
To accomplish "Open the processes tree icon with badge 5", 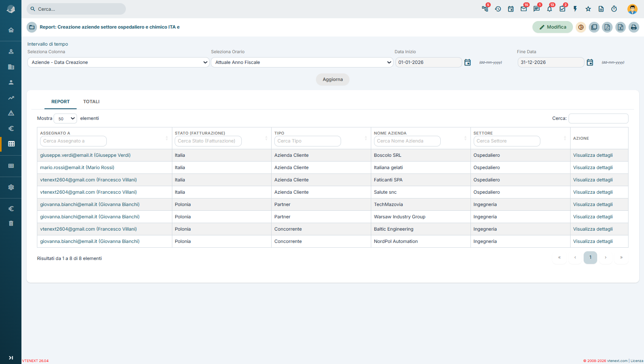I will pos(485,9).
